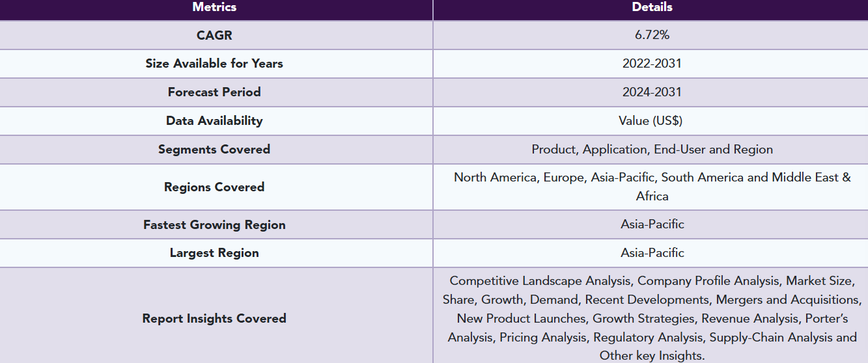
Task: Click the Metrics column header
Action: [x=214, y=8]
